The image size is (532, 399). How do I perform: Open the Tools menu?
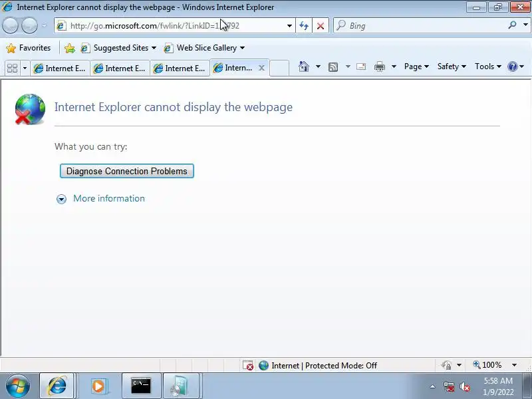(488, 66)
